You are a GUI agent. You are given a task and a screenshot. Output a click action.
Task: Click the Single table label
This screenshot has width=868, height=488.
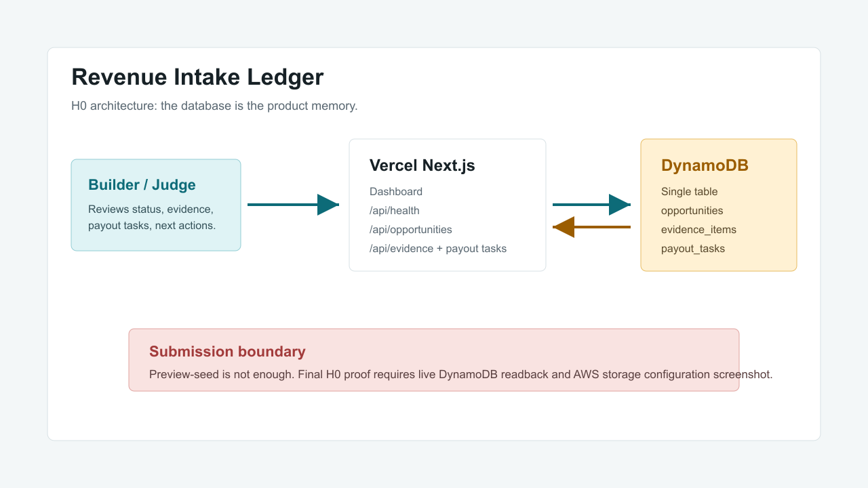tap(690, 192)
